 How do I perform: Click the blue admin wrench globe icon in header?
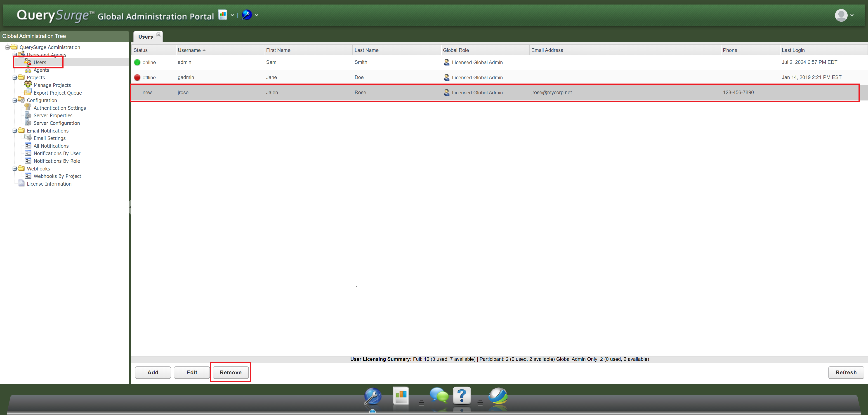[x=247, y=15]
